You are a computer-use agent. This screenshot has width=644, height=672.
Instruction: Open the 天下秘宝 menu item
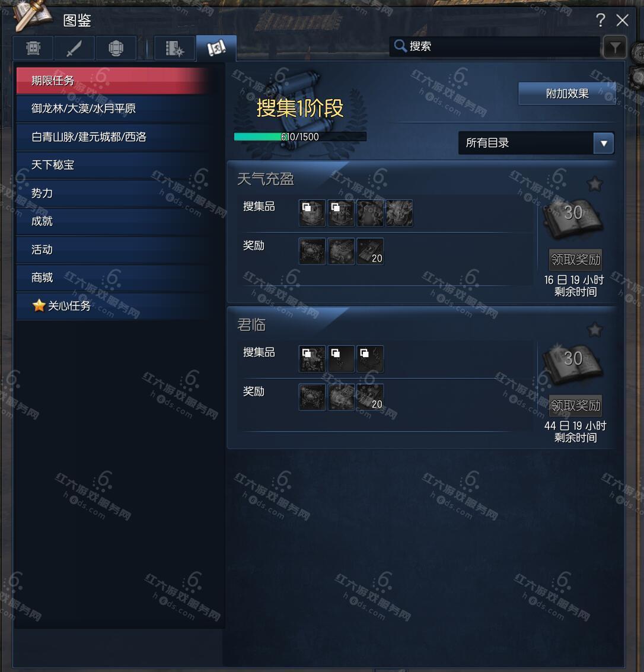(x=114, y=164)
